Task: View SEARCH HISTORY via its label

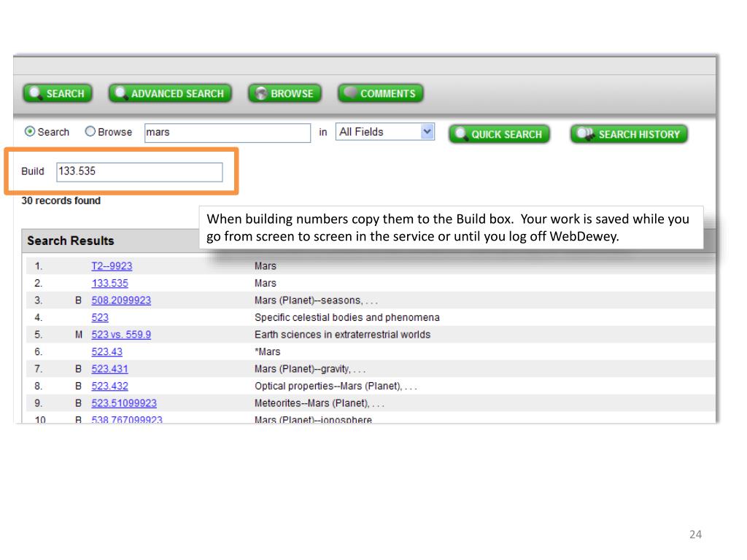Action: pos(639,135)
